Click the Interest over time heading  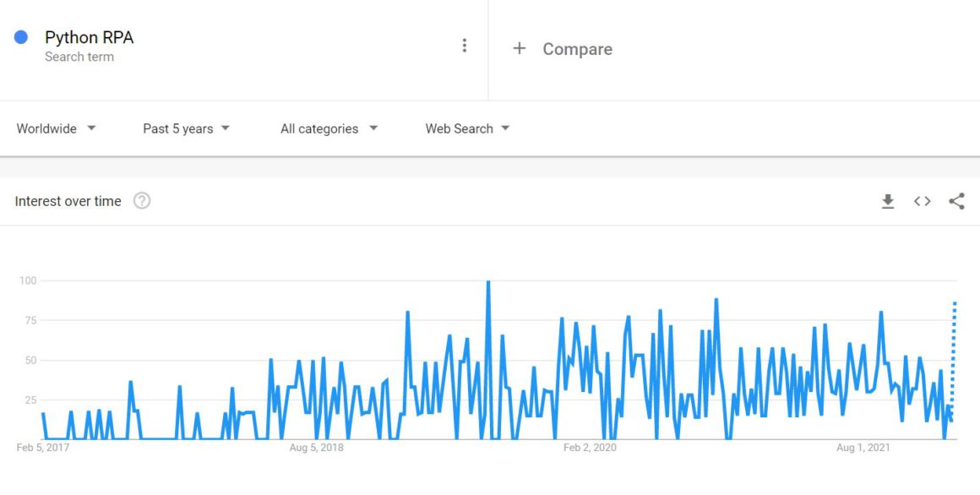68,201
